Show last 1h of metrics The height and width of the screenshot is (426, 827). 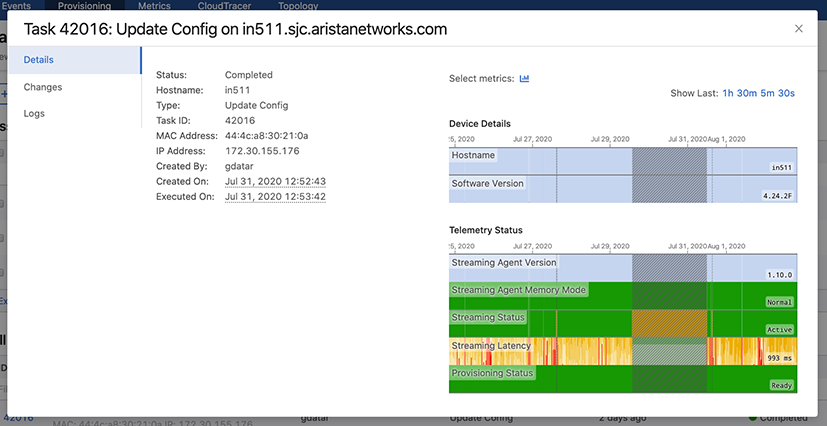click(x=728, y=93)
